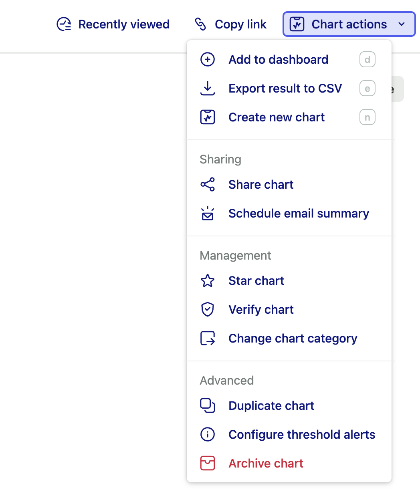Click the Share chart nodes icon

click(208, 185)
